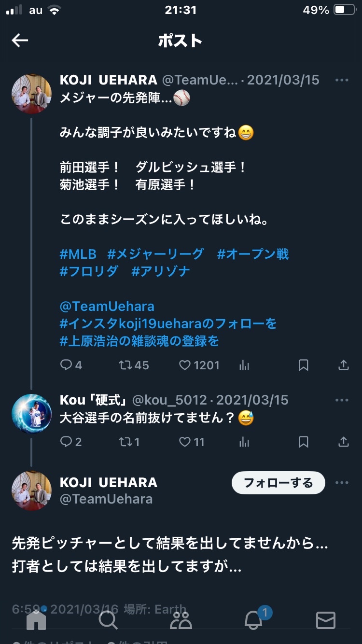
Task: Open more options for first post
Action: pos(342,80)
